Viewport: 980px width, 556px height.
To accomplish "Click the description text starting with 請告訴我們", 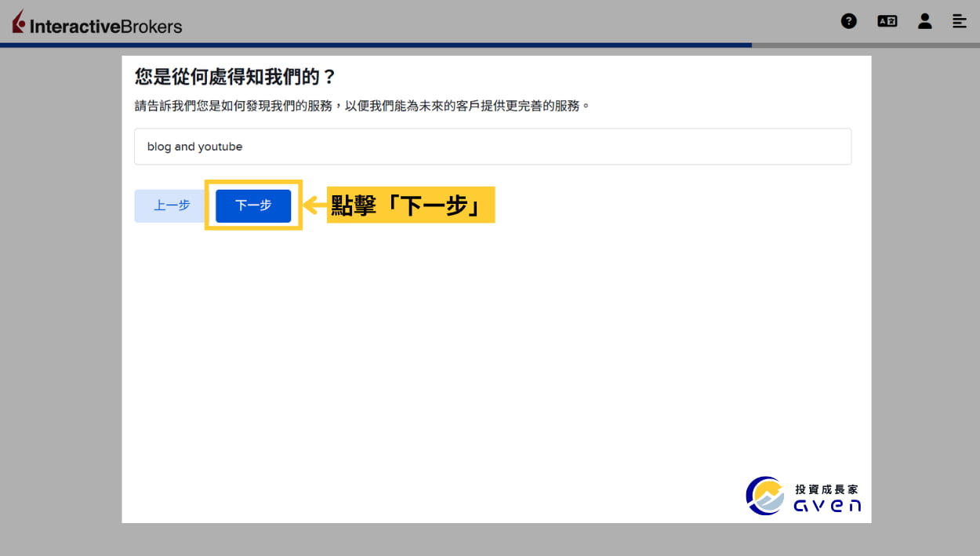I will 362,105.
